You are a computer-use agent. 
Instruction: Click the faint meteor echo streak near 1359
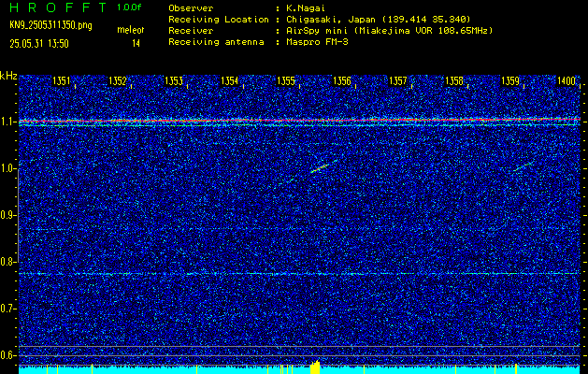(x=523, y=166)
